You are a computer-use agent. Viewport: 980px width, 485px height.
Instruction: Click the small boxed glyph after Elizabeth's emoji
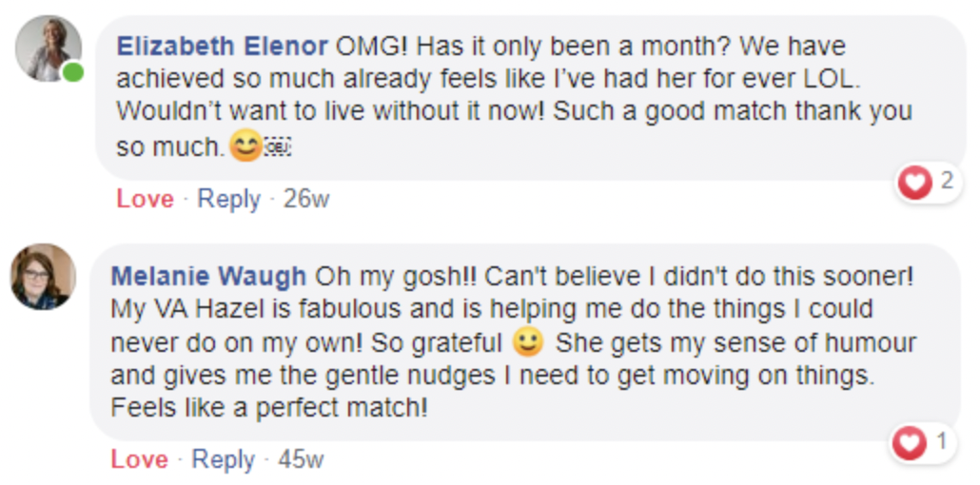point(277,147)
